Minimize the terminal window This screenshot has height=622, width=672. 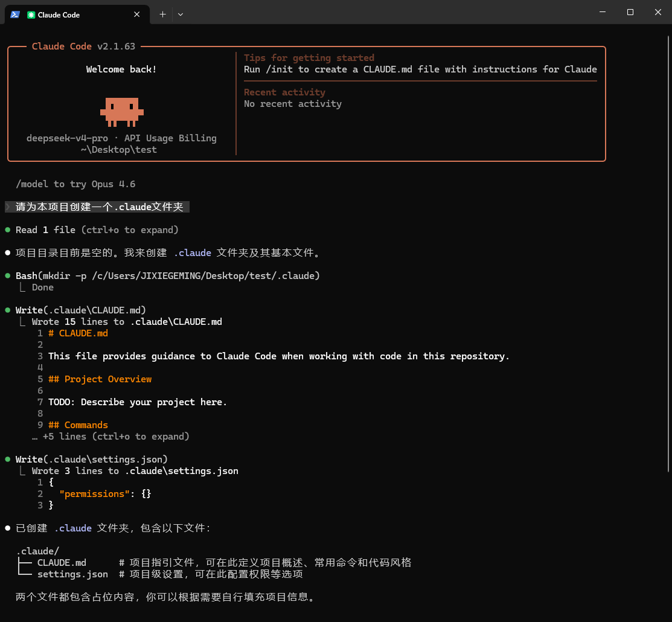(603, 12)
